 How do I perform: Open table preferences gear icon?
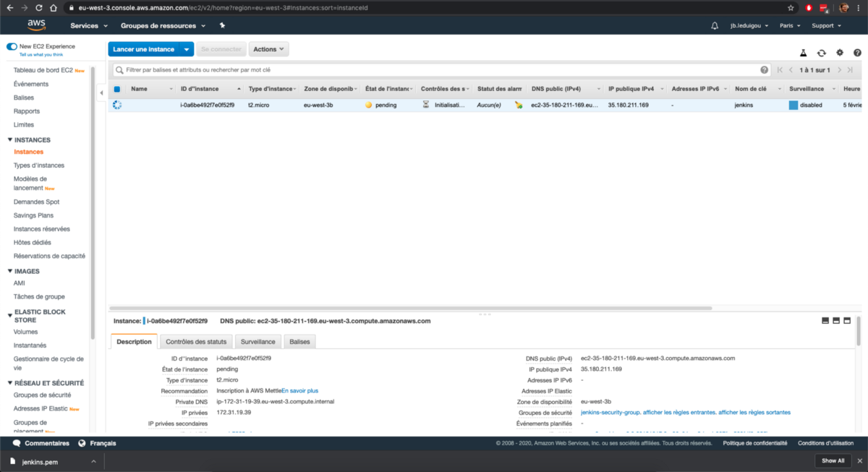(x=840, y=53)
